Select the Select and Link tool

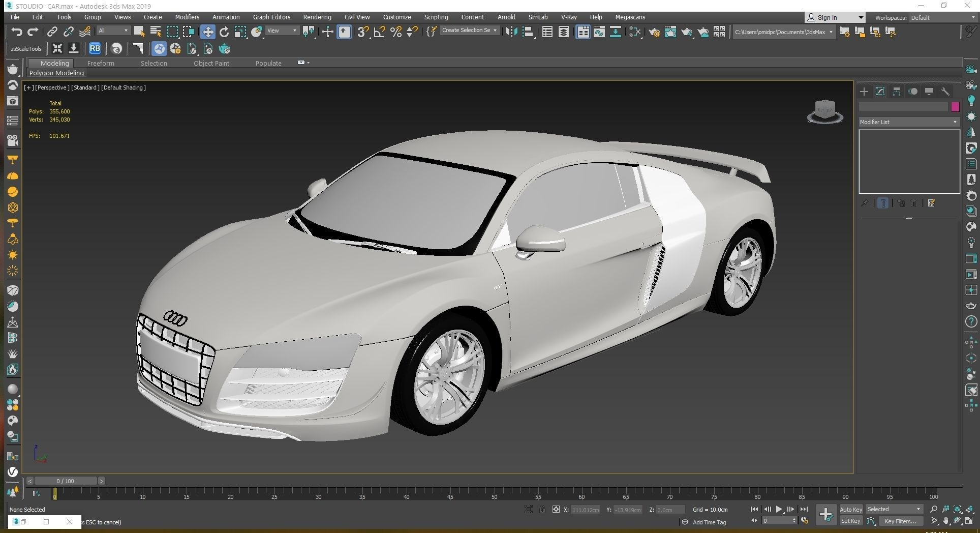pyautogui.click(x=52, y=32)
